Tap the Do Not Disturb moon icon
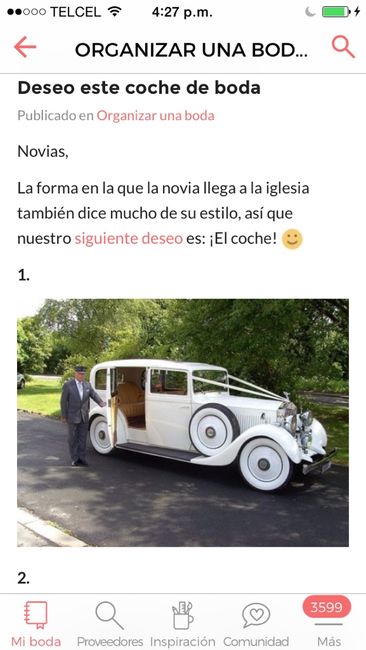Image resolution: width=366 pixels, height=650 pixels. coord(310,12)
